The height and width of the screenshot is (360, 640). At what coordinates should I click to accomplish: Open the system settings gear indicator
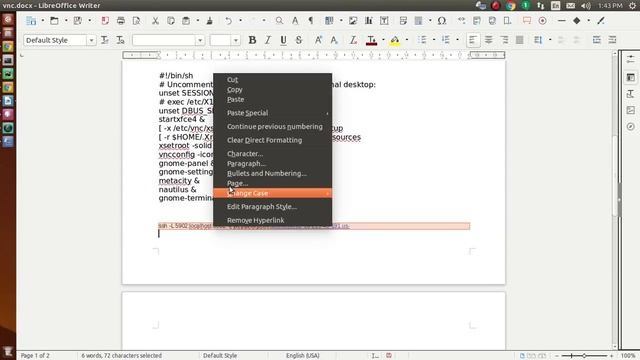[x=632, y=6]
